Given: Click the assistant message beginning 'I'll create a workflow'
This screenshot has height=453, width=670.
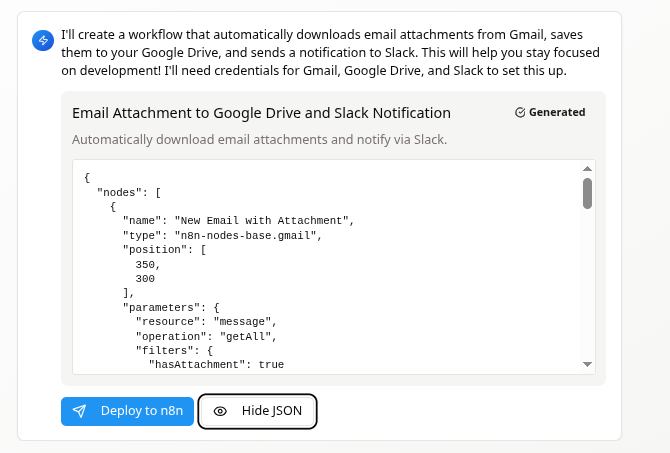Looking at the screenshot, I should point(330,53).
